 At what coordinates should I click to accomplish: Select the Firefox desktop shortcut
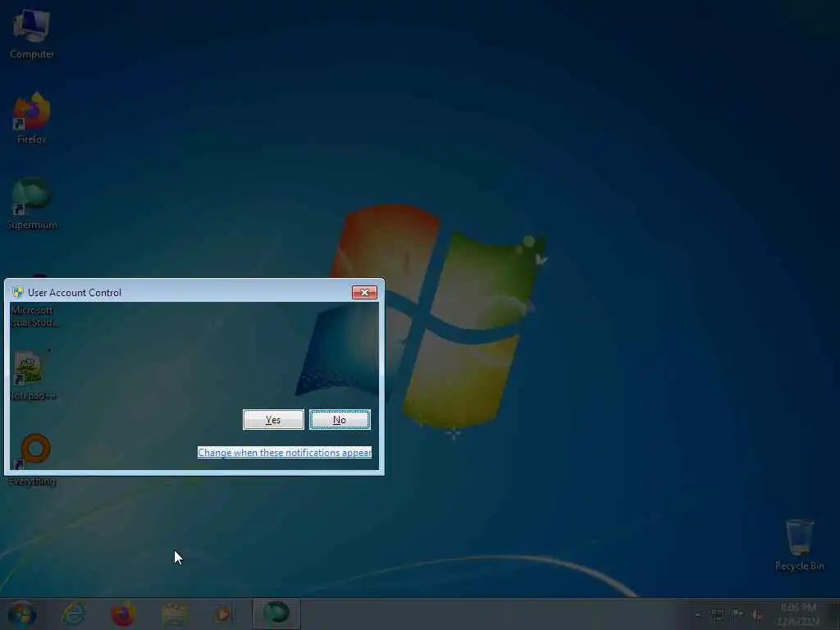(32, 118)
